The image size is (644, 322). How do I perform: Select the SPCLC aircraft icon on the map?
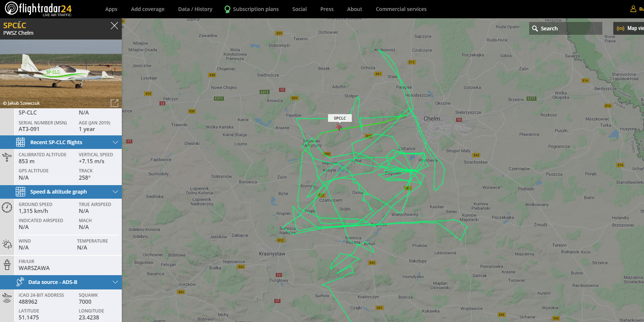[339, 127]
